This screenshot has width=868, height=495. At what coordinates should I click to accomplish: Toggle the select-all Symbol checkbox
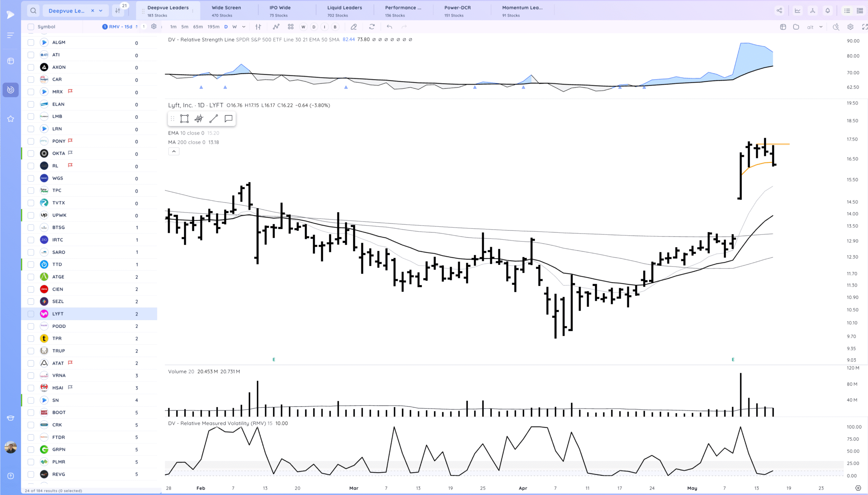[31, 27]
